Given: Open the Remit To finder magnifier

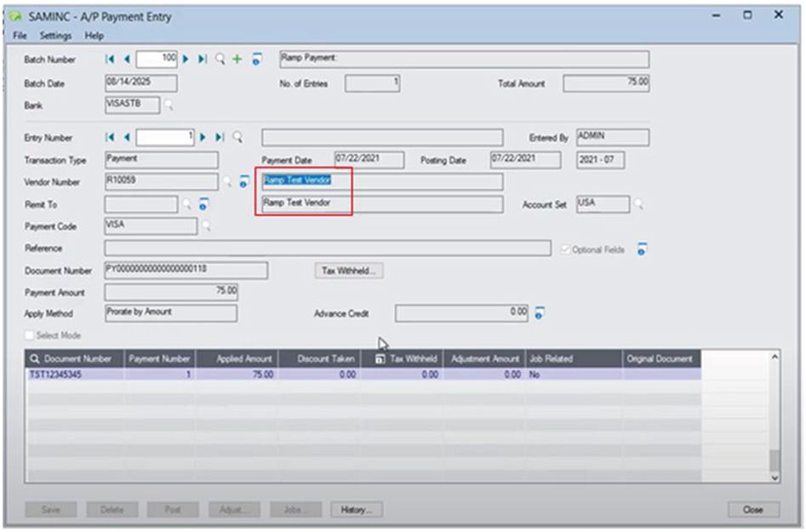Looking at the screenshot, I should coord(186,204).
